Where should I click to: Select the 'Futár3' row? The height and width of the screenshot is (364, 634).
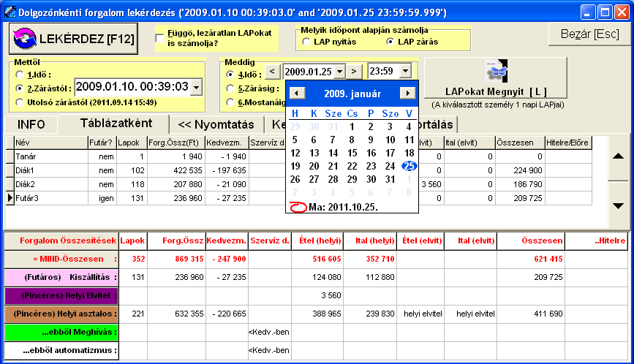(x=299, y=198)
